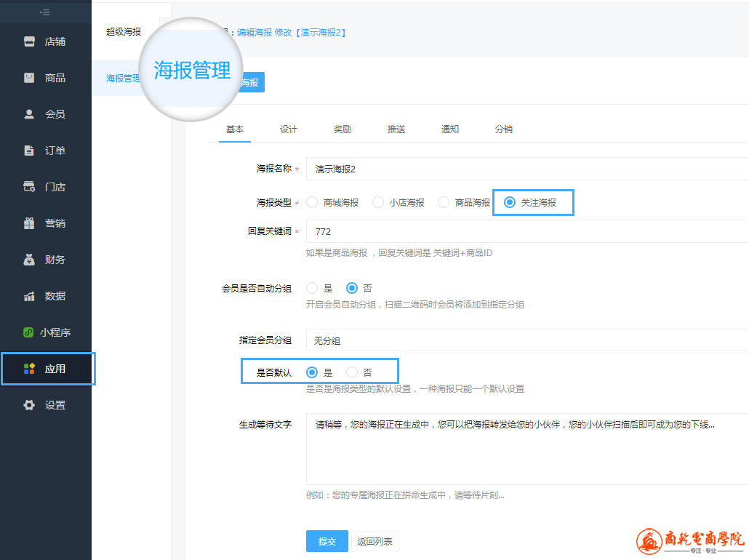Screen dimensions: 749x560
Task: Open 超级海报 in the submenu
Action: [x=124, y=32]
